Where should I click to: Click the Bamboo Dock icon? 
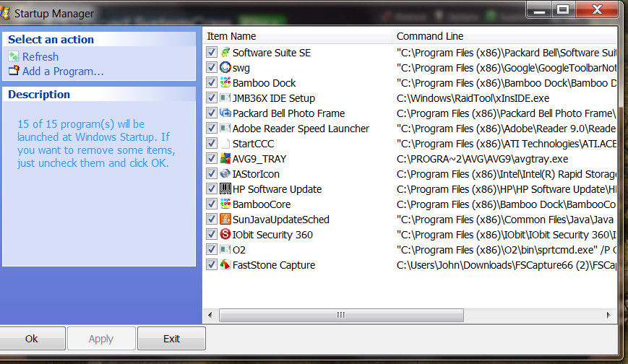coord(225,82)
